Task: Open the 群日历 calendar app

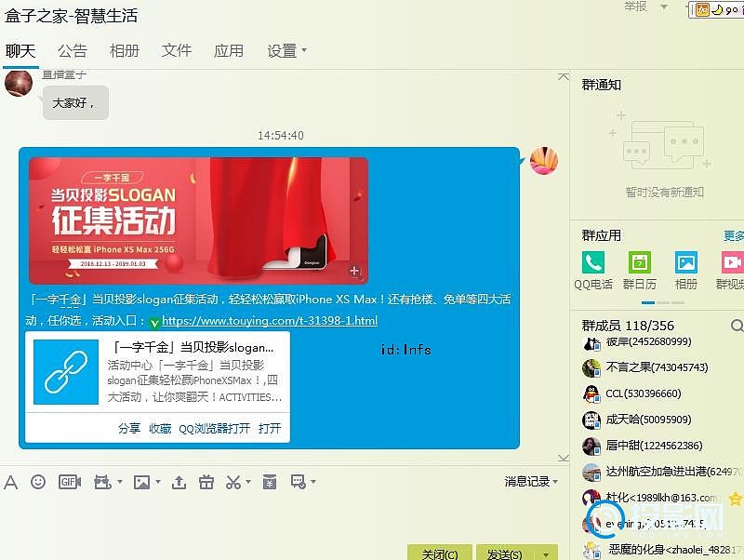Action: 640,262
